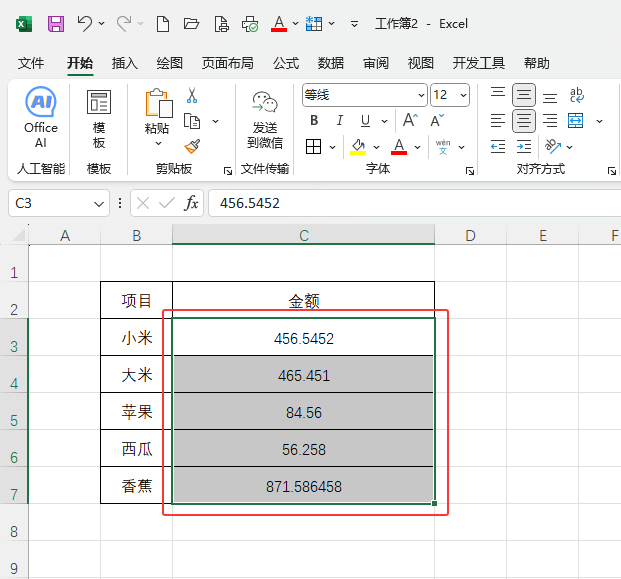Viewport: 621px width, 579px height.
Task: Decrease font size with smaller A
Action: (437, 120)
